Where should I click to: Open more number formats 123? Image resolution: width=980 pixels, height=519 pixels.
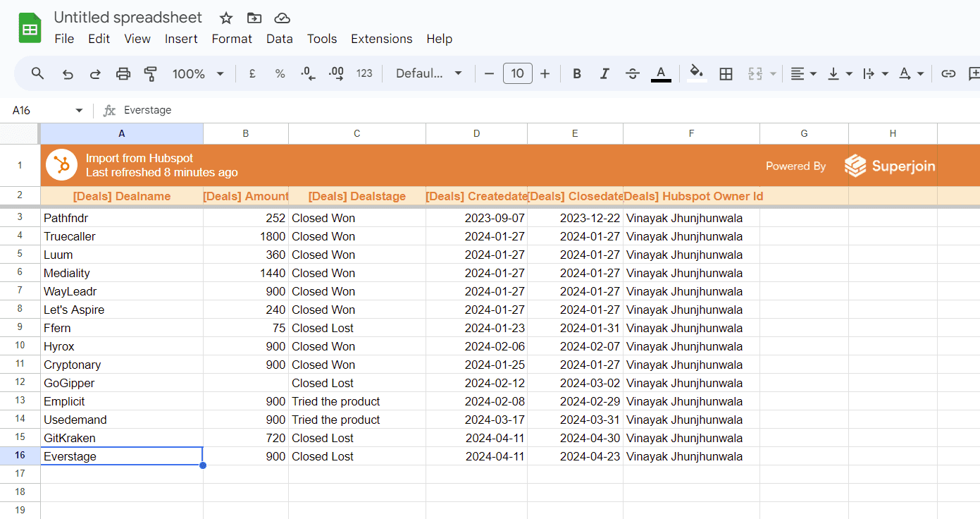click(x=364, y=73)
